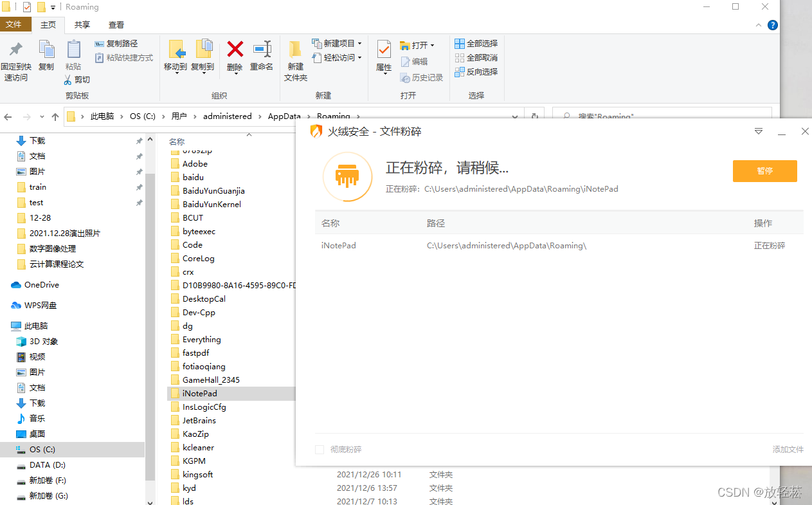Click Invert Selection (反向选择)

point(476,72)
